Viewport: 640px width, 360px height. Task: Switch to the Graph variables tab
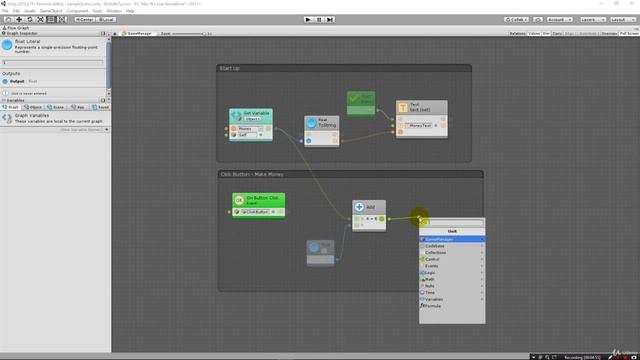[x=11, y=107]
